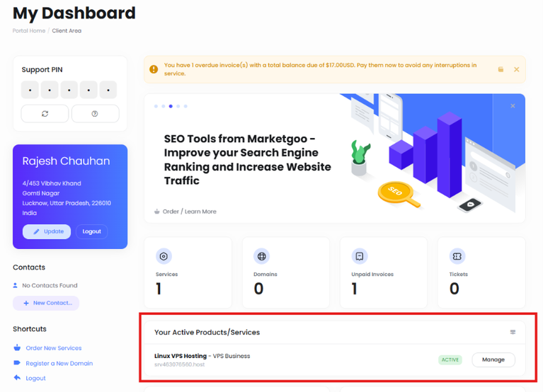
Task: Click the Services count 1
Action: pyautogui.click(x=159, y=289)
